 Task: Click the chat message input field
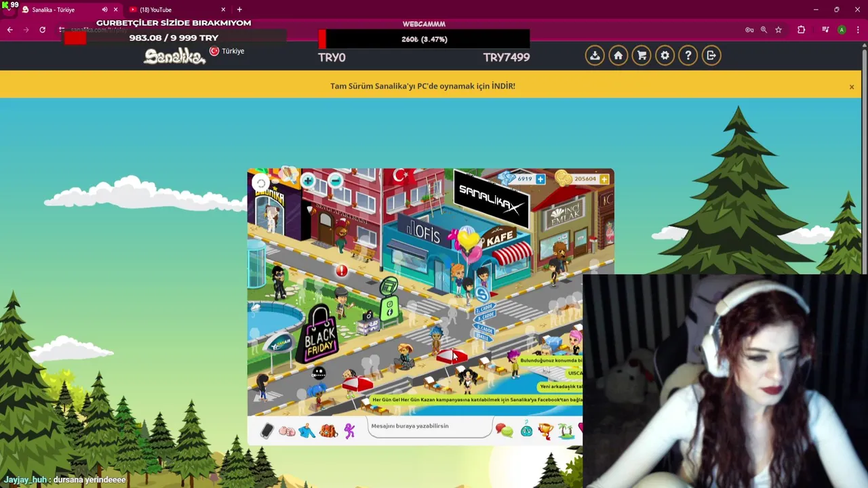tap(429, 426)
